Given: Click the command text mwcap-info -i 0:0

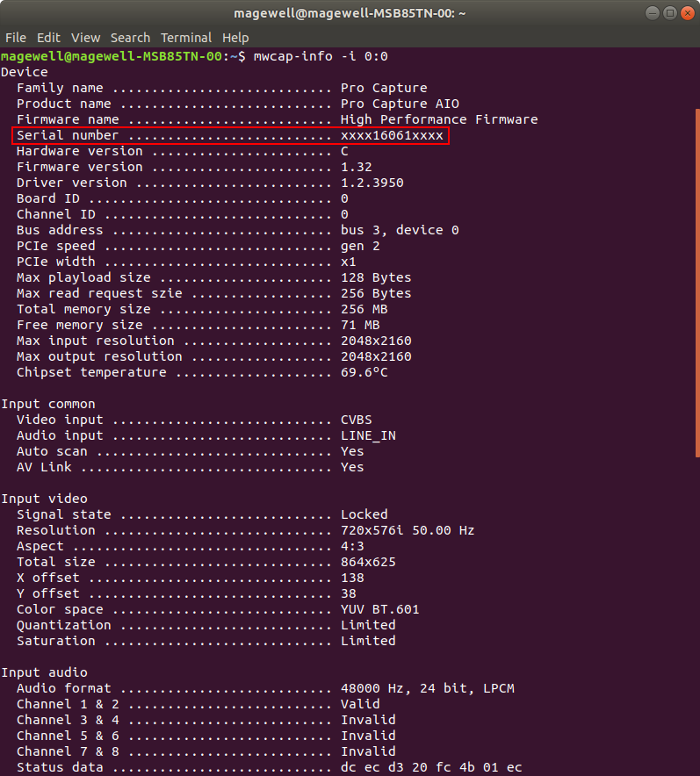Looking at the screenshot, I should pos(321,56).
